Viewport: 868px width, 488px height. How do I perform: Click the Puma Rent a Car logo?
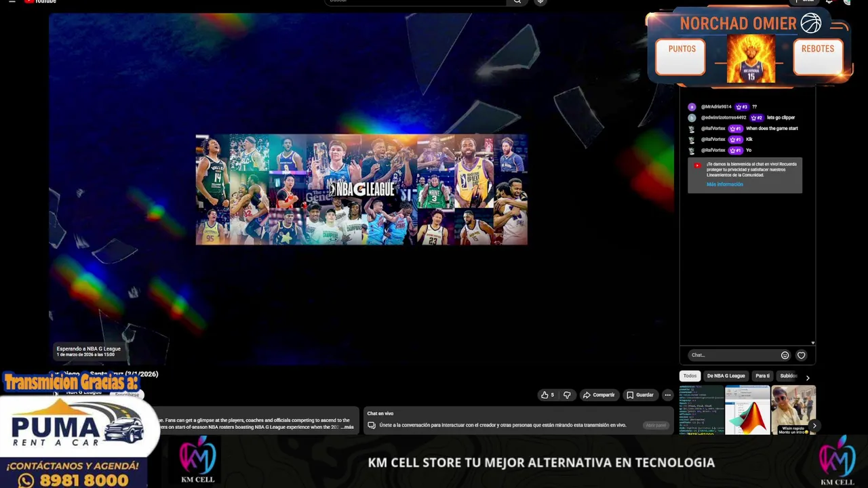click(x=78, y=424)
